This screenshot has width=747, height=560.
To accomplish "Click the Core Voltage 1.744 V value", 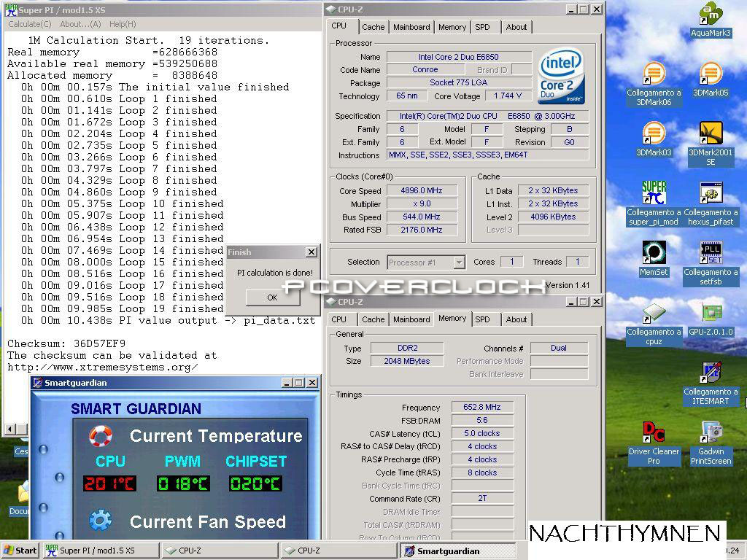I will coord(508,96).
